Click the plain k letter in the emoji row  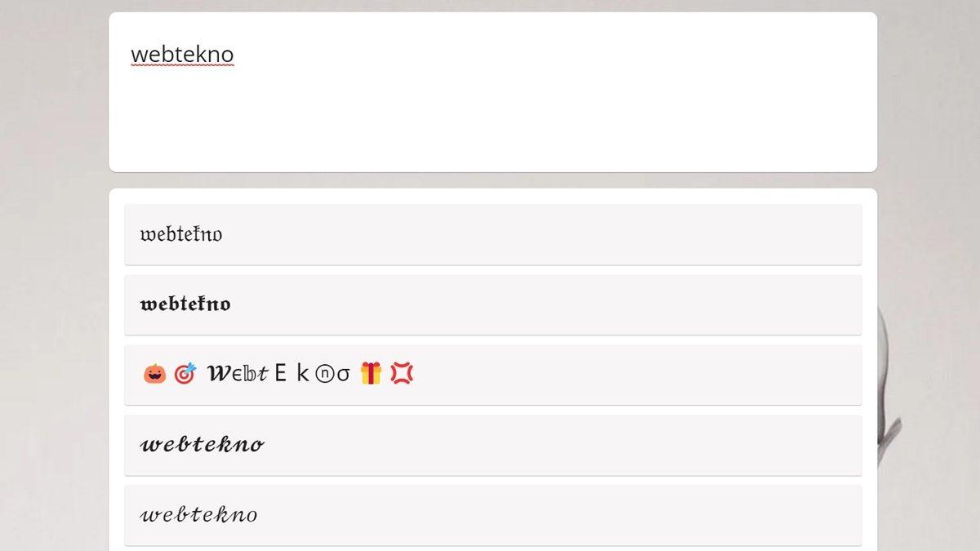click(x=302, y=374)
